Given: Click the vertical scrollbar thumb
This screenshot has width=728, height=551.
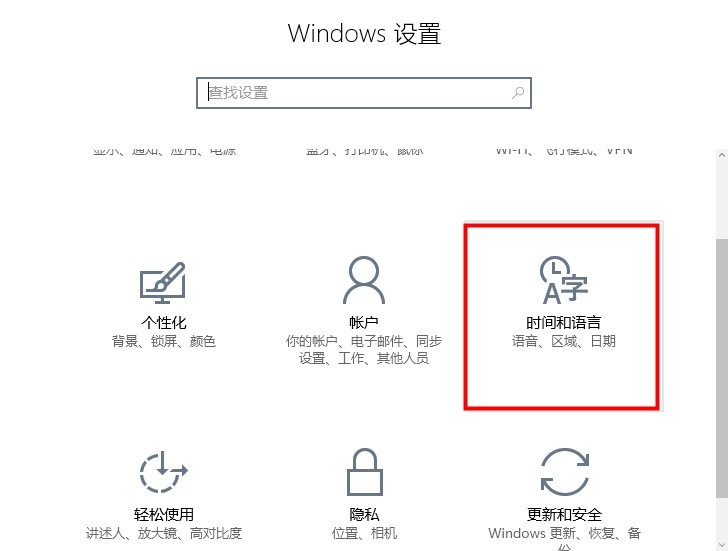Looking at the screenshot, I should coord(722,370).
